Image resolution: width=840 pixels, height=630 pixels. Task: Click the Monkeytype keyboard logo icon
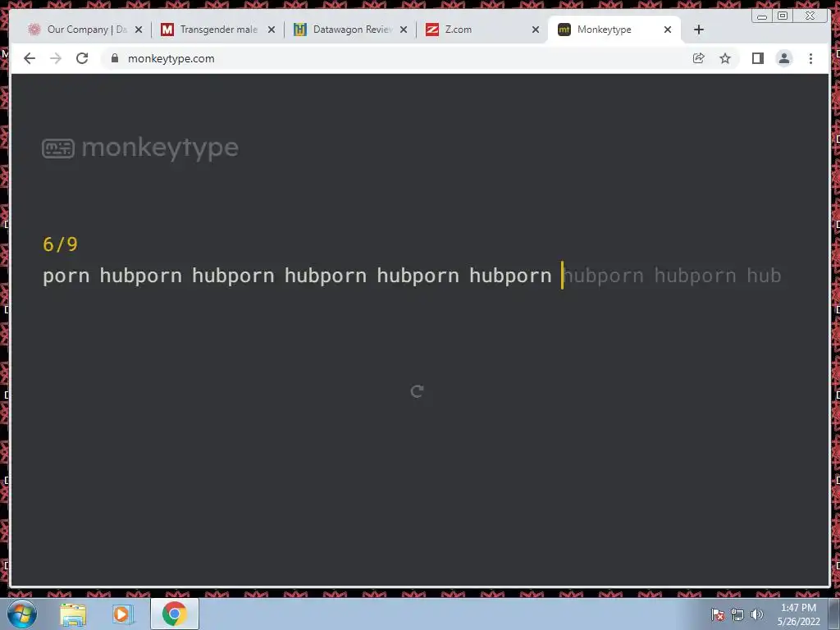point(58,148)
